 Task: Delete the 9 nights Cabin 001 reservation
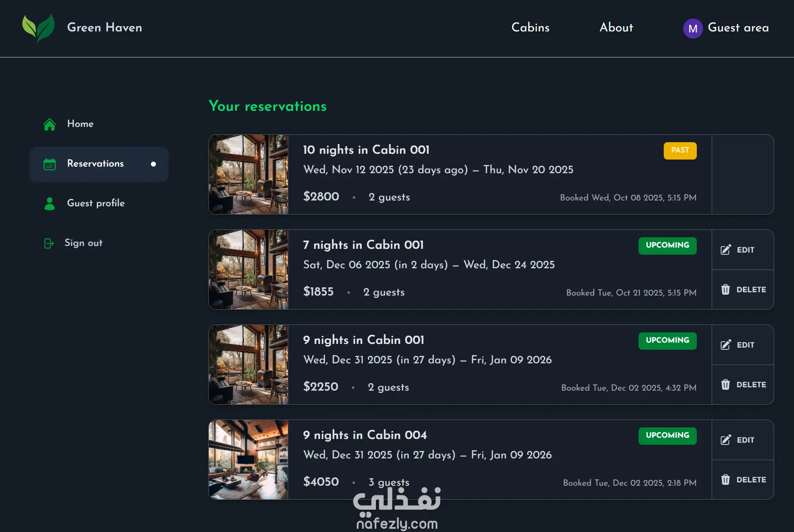coord(743,384)
